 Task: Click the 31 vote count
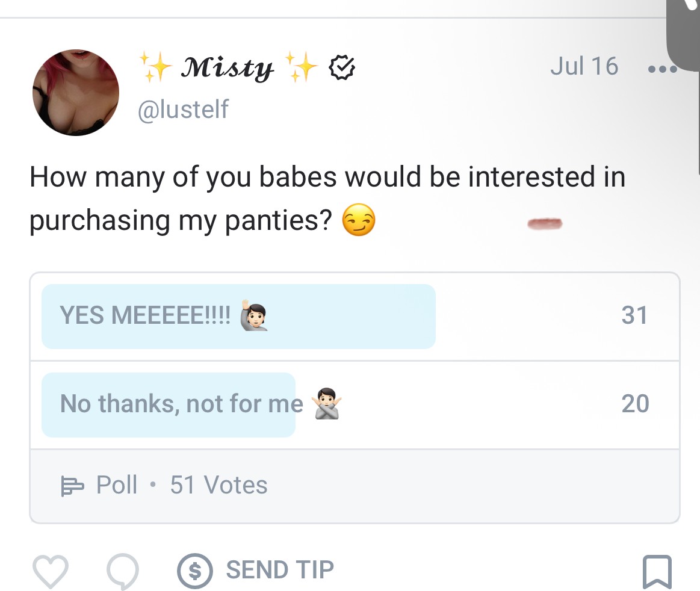coord(634,315)
